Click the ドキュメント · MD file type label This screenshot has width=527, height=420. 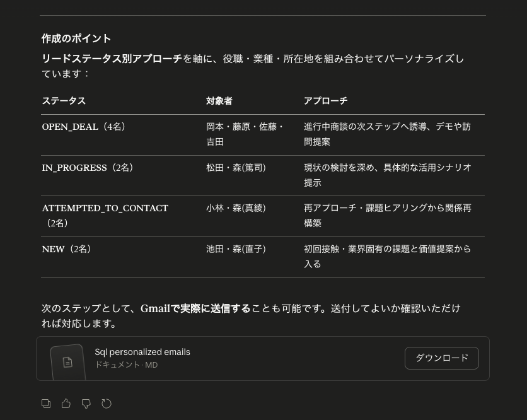(125, 365)
